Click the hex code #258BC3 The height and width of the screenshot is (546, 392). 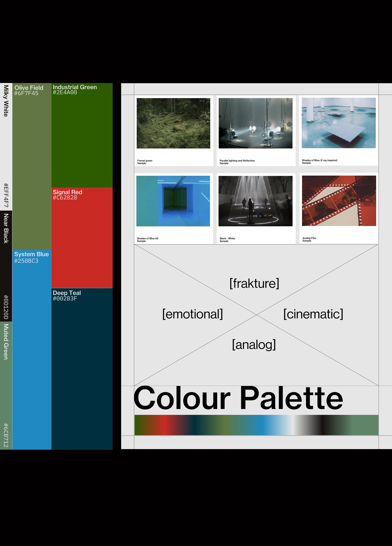[26, 261]
